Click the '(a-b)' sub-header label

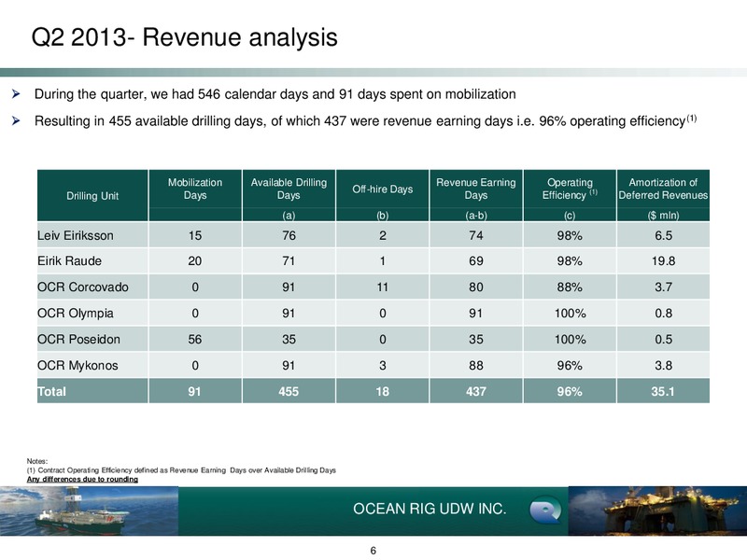pos(476,216)
